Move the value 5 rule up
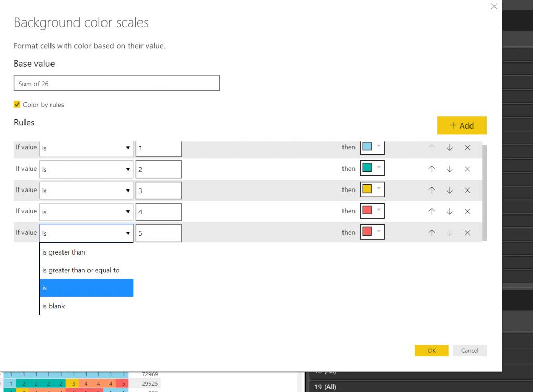This screenshot has height=392, width=533. click(x=432, y=233)
